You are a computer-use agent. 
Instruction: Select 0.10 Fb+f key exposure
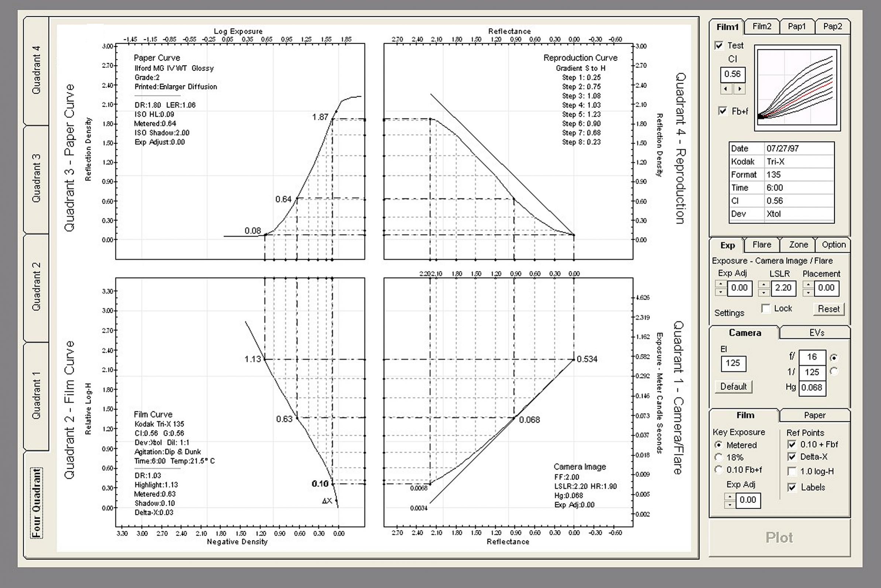[x=718, y=470]
